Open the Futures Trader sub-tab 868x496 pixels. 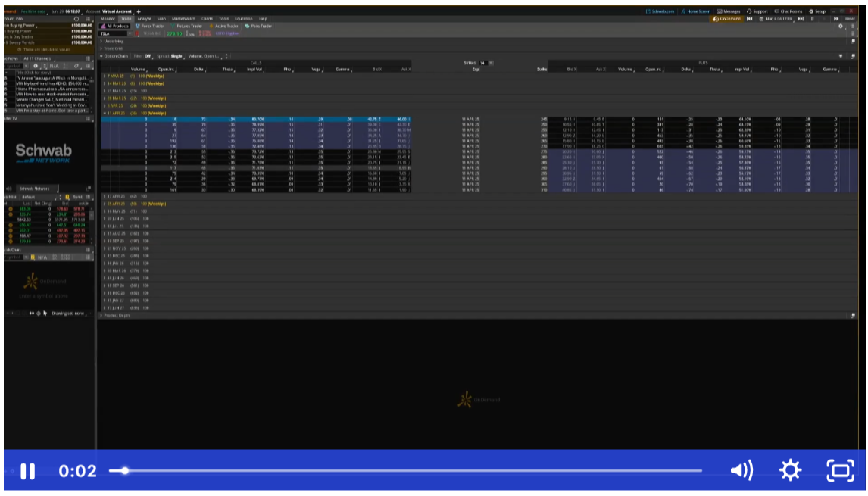186,26
